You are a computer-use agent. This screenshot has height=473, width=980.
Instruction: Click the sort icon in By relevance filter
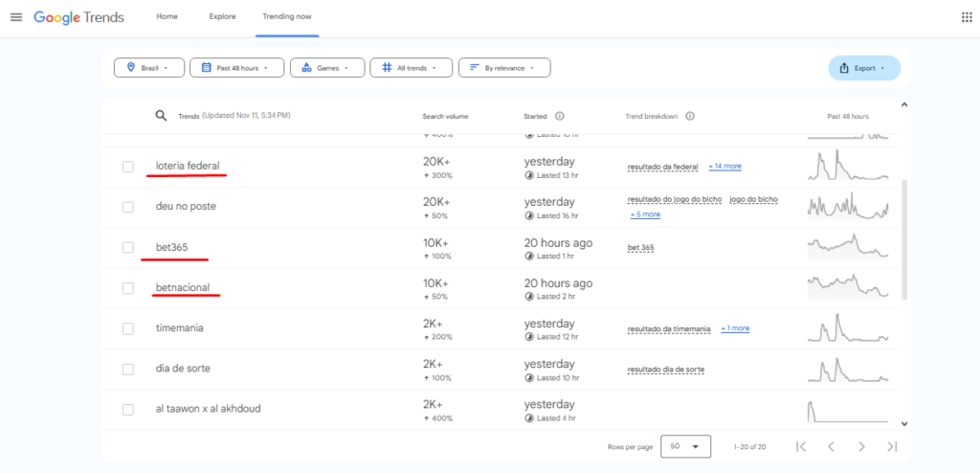pos(475,68)
